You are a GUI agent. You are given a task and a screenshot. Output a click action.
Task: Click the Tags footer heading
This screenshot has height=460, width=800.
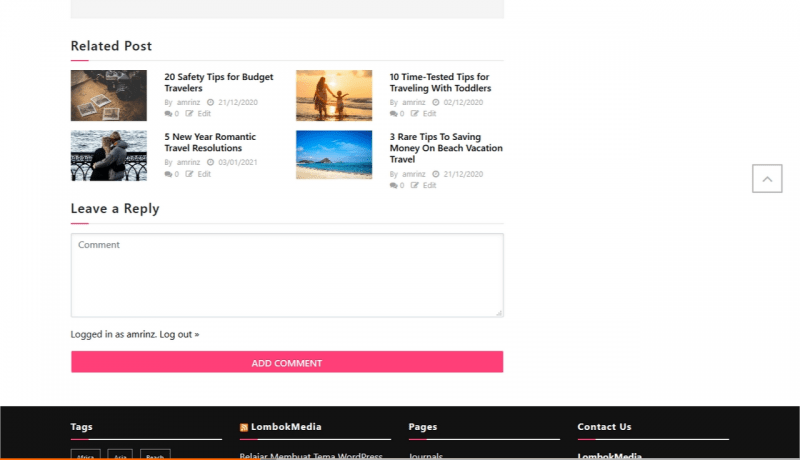pos(82,427)
